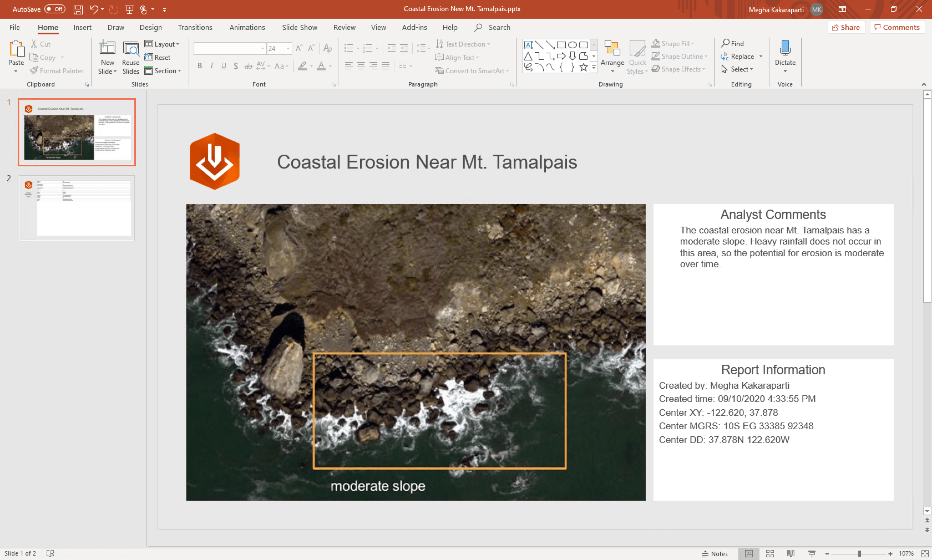
Task: Click the Undo arrow icon
Action: [93, 9]
